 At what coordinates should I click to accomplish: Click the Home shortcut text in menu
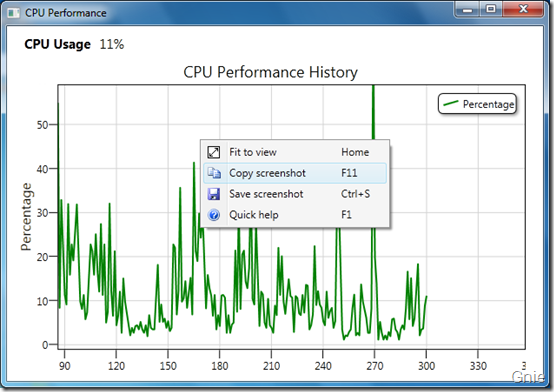point(355,152)
